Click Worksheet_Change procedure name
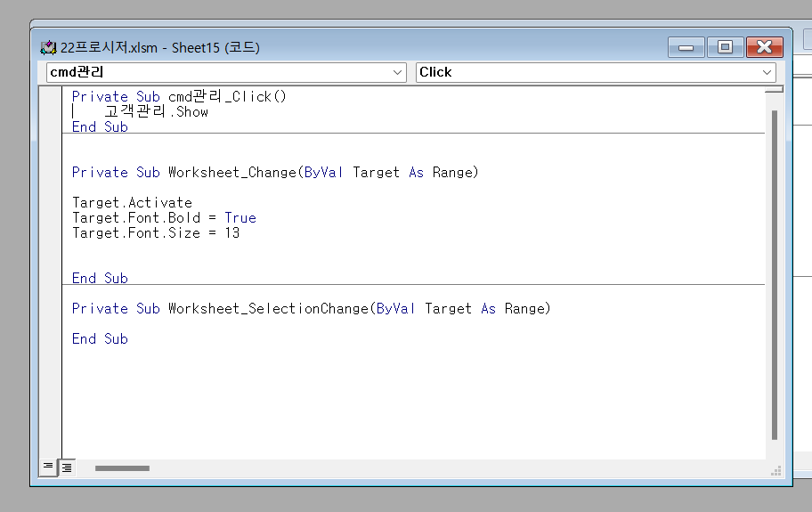812x512 pixels. (231, 172)
